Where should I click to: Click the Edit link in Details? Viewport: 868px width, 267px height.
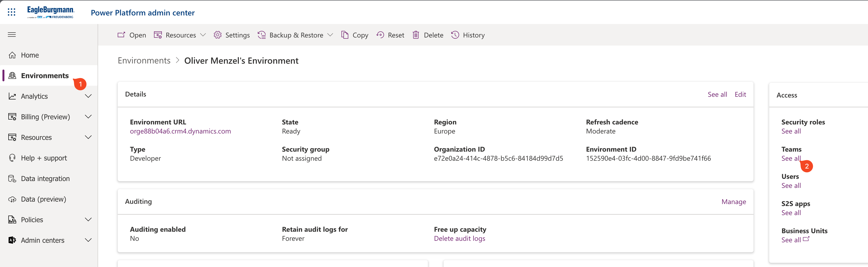[x=740, y=95]
